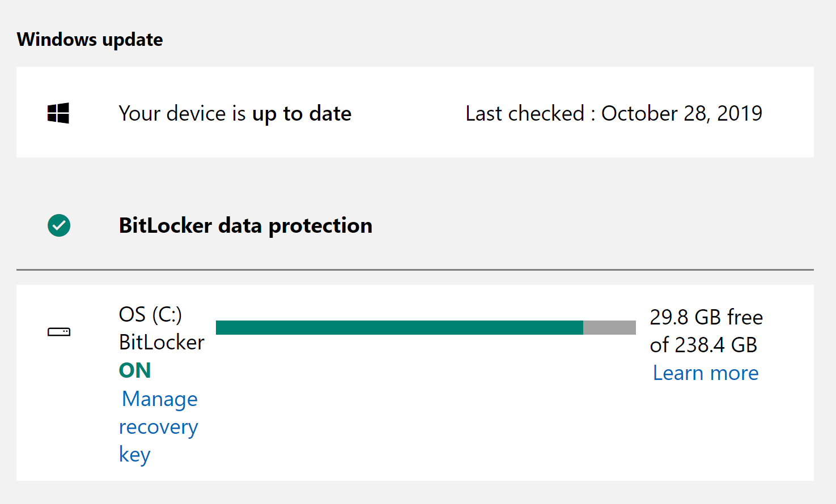The height and width of the screenshot is (504, 836).
Task: Open the Windows update section header
Action: click(x=89, y=39)
